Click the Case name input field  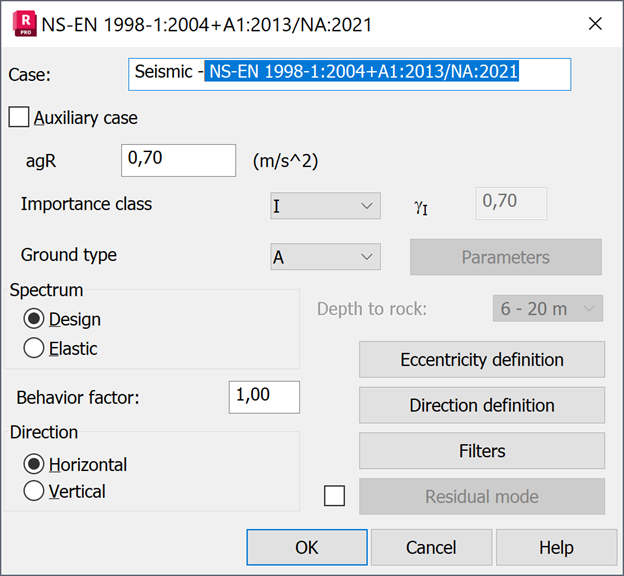tap(349, 74)
